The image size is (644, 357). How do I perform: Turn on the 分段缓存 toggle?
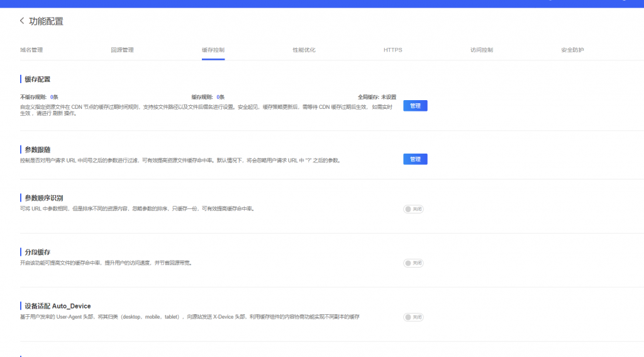(x=413, y=263)
